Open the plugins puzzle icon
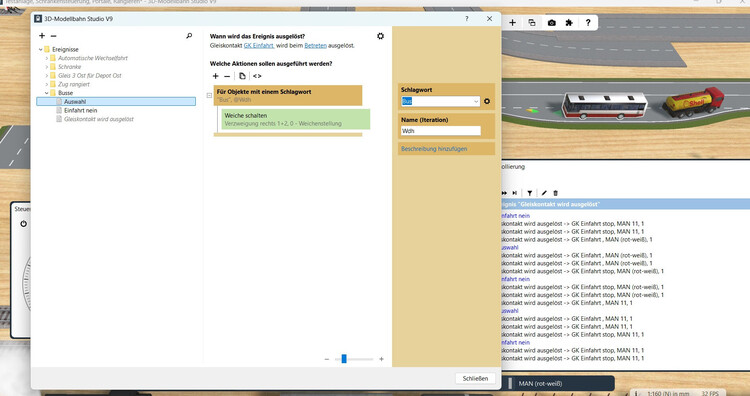This screenshot has width=750, height=396. [x=569, y=22]
